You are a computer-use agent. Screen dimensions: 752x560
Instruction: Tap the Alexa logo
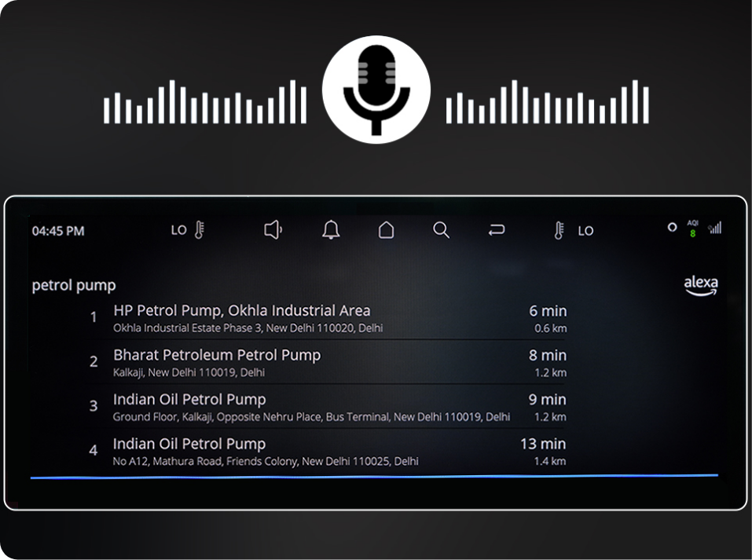click(701, 286)
